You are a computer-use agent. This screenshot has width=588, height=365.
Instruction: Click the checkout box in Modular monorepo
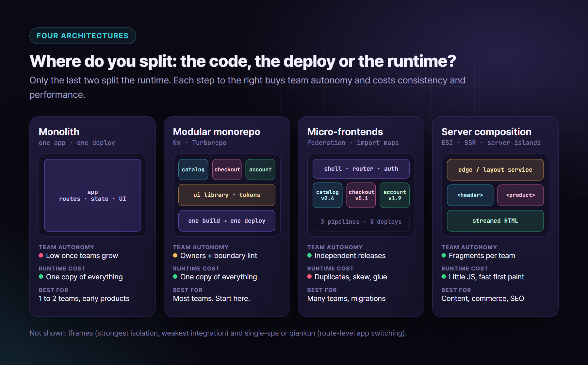pos(227,169)
